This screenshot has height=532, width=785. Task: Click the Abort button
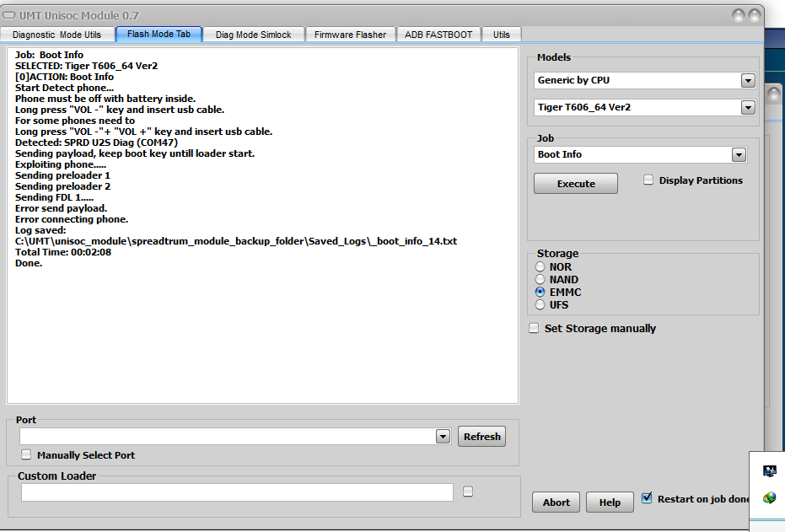tap(556, 502)
